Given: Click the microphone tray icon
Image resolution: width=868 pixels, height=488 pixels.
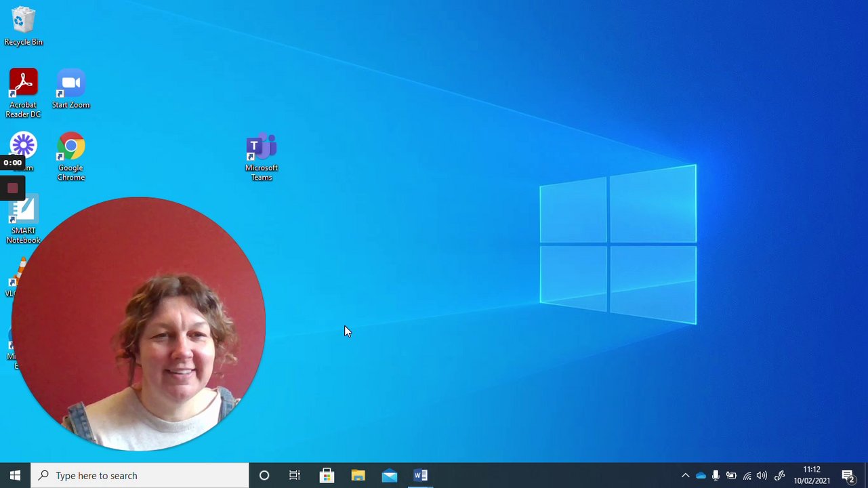Looking at the screenshot, I should point(716,476).
